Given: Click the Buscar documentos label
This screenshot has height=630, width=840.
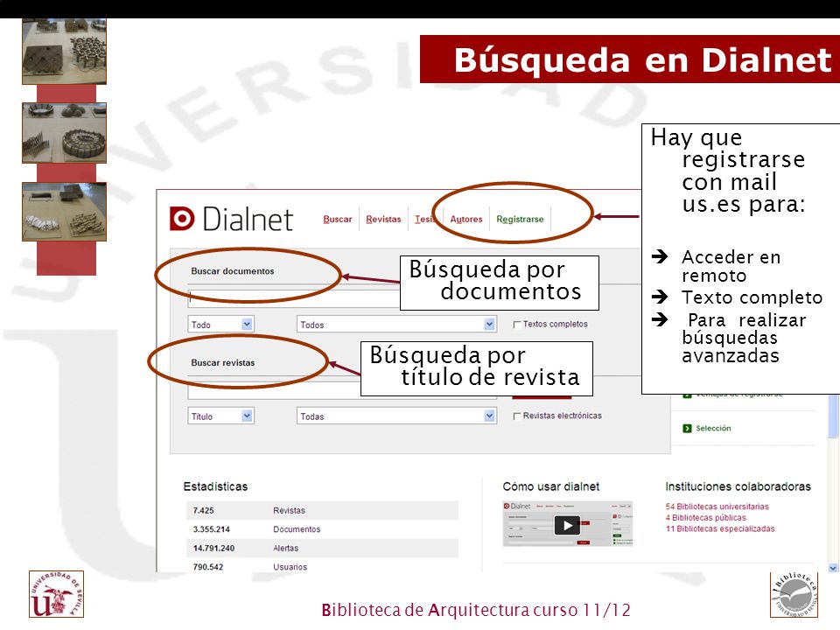Looking at the screenshot, I should point(233,271).
